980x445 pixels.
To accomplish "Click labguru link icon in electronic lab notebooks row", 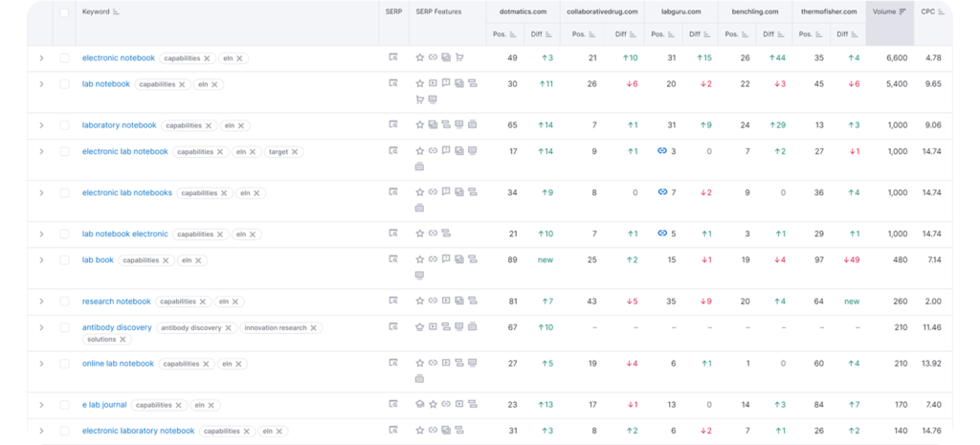I will point(662,191).
